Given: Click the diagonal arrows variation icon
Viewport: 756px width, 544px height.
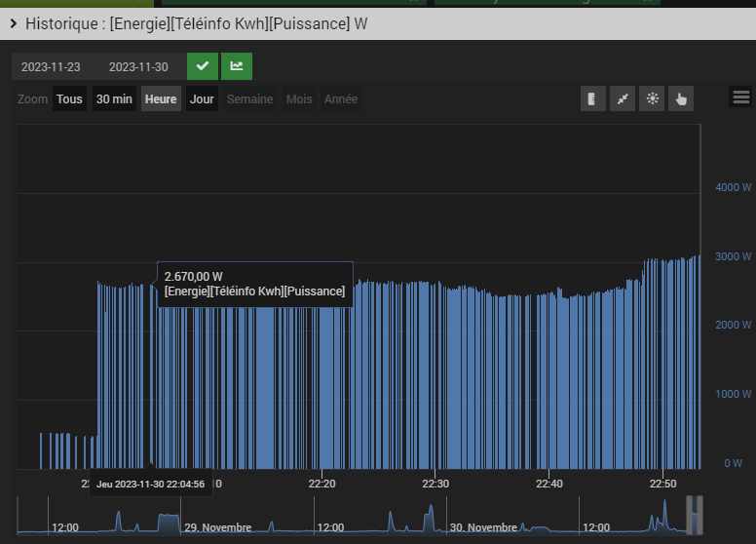Looking at the screenshot, I should pyautogui.click(x=622, y=98).
